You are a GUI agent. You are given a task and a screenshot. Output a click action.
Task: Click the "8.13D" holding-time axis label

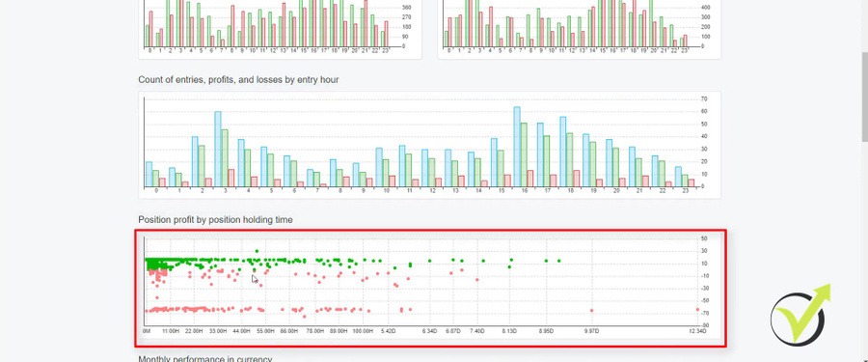coord(509,331)
